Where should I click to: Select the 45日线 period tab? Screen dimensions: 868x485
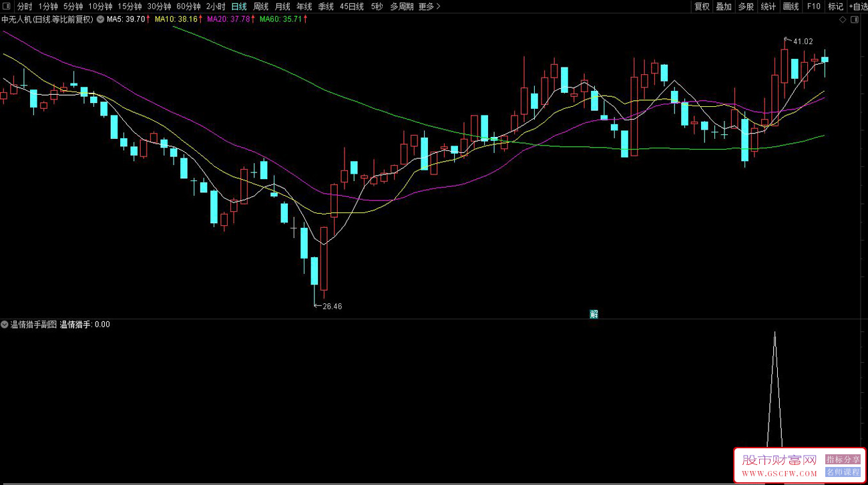[352, 6]
